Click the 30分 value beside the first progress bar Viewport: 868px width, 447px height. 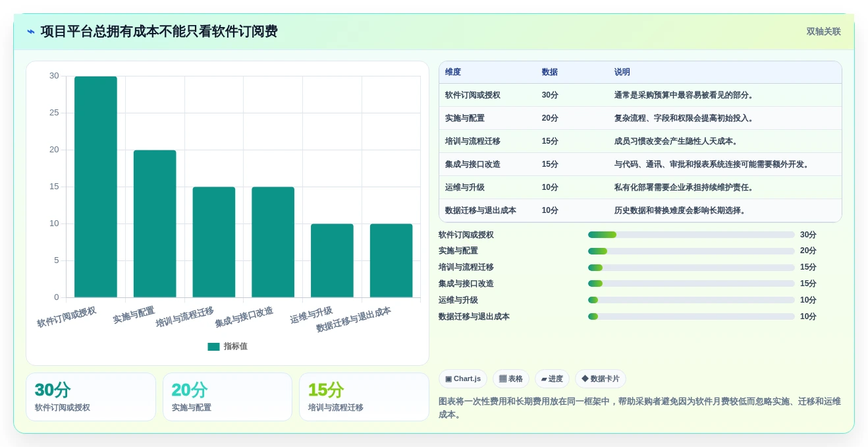[x=808, y=235]
